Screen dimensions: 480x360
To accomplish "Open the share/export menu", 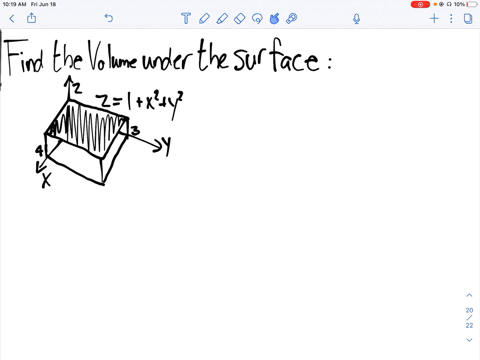I will click(x=31, y=18).
